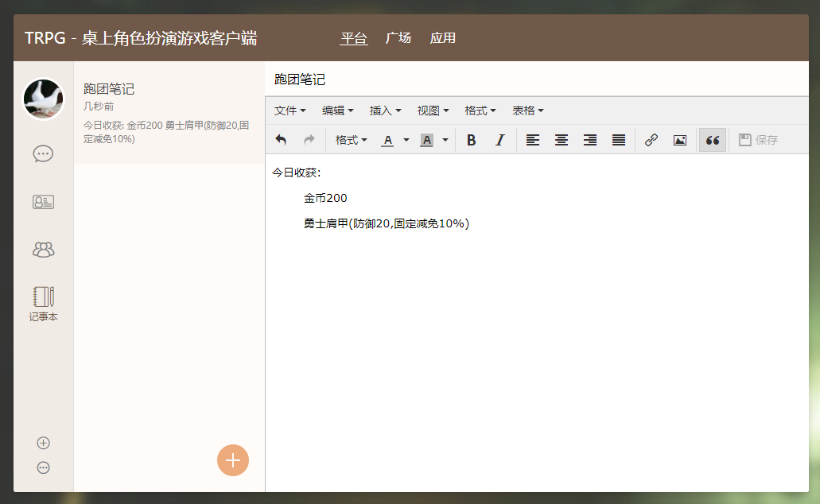
Task: Open the toolbar 格式 style dropdown
Action: [351, 140]
